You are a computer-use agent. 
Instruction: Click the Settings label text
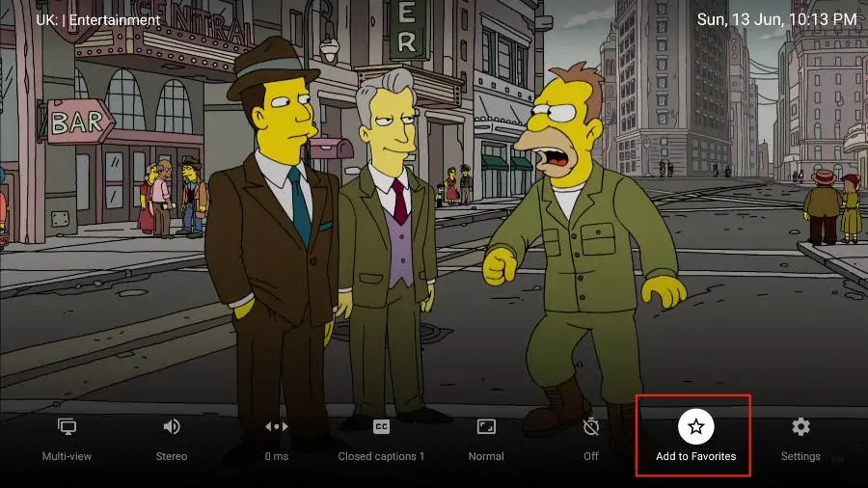(800, 456)
